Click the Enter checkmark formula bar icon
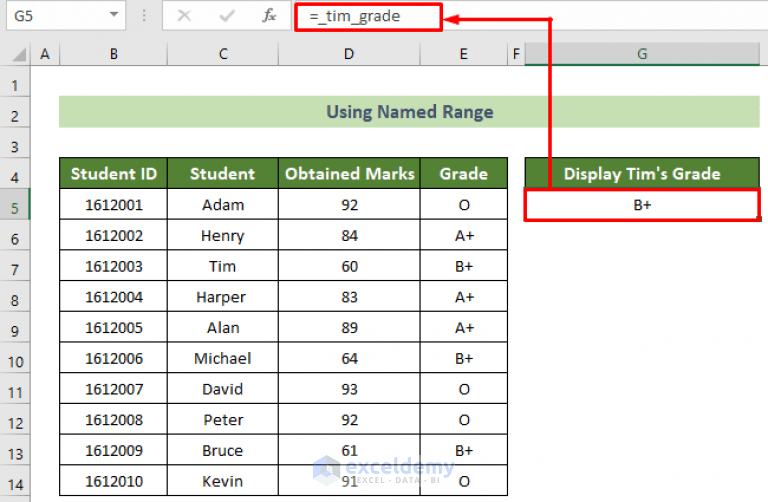 [227, 16]
